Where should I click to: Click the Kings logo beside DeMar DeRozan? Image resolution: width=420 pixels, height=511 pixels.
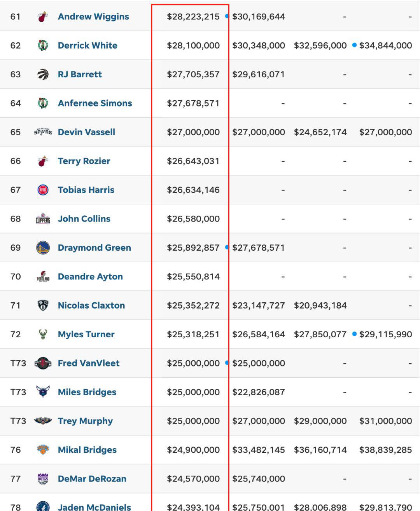coord(43,479)
